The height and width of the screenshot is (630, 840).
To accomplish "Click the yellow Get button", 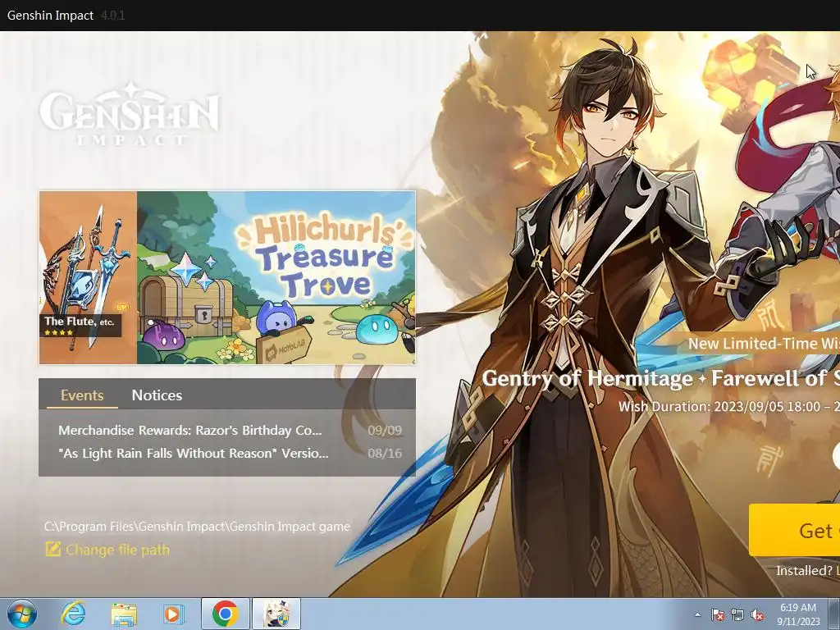I will [x=794, y=530].
